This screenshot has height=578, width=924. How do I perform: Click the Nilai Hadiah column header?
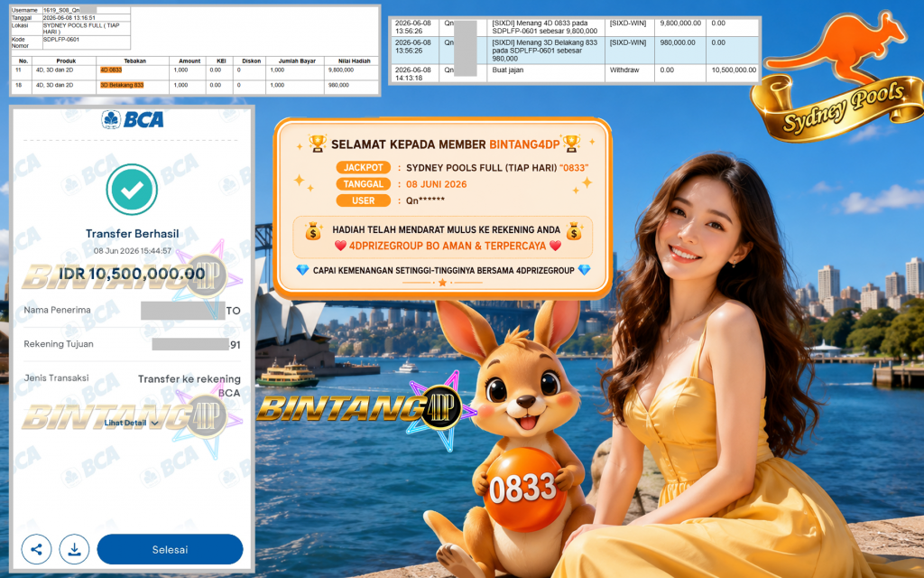(x=354, y=61)
